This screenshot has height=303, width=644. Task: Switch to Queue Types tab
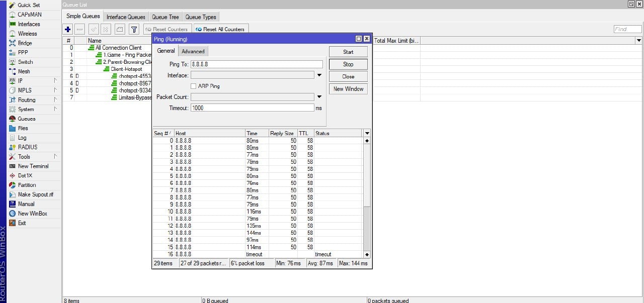[201, 17]
